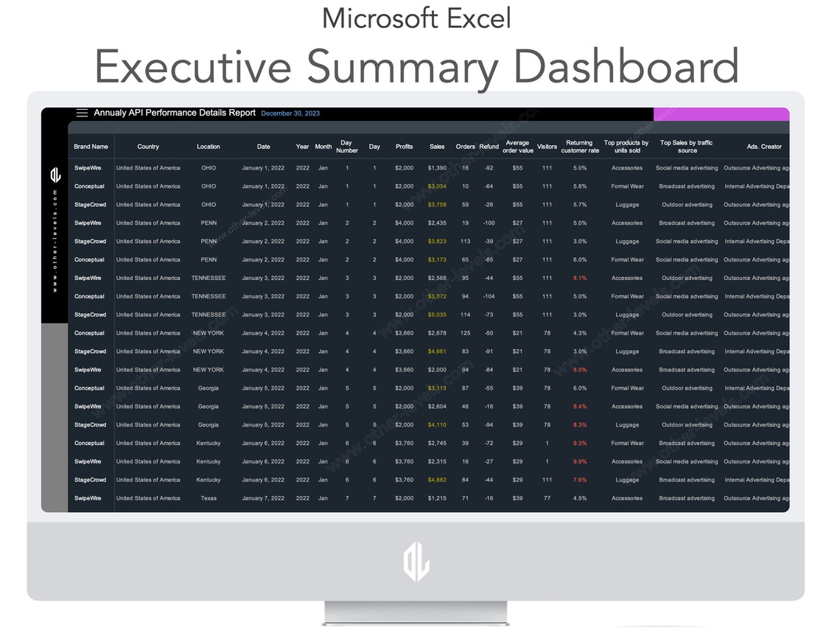840x630 pixels.
Task: Select the Day Number column header
Action: [346, 147]
